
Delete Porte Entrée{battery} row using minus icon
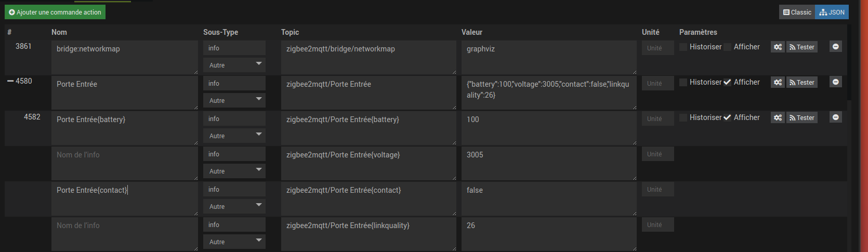[x=835, y=117]
